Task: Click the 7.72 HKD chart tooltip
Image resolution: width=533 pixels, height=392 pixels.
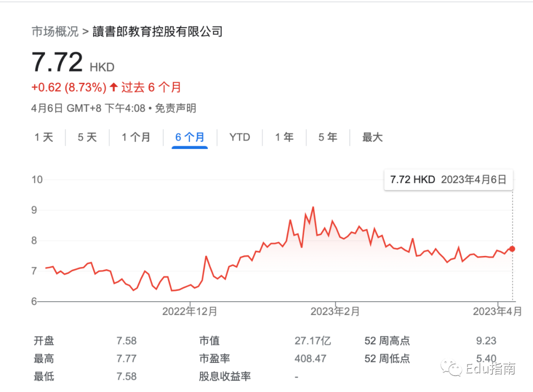Action: (448, 179)
